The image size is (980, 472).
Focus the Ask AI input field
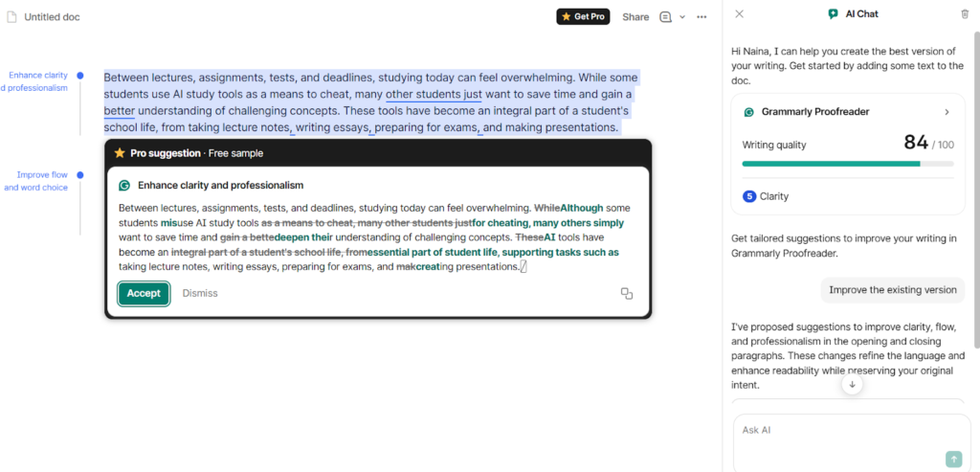(851, 442)
